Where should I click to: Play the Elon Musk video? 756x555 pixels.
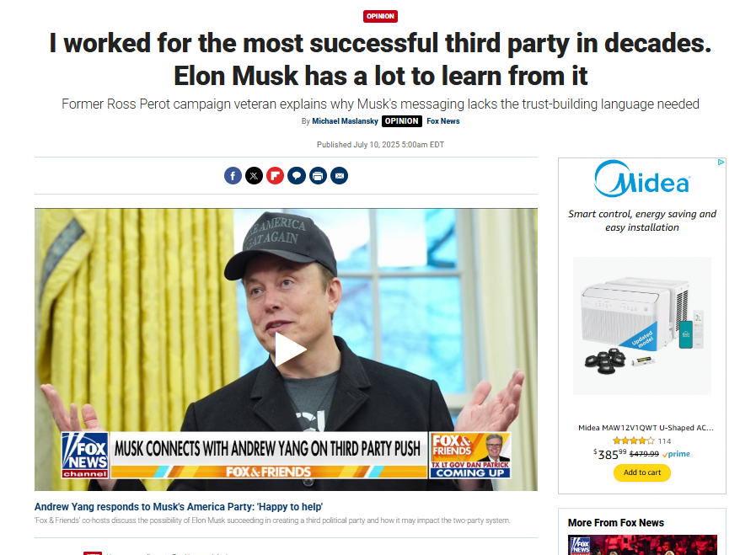(x=290, y=350)
